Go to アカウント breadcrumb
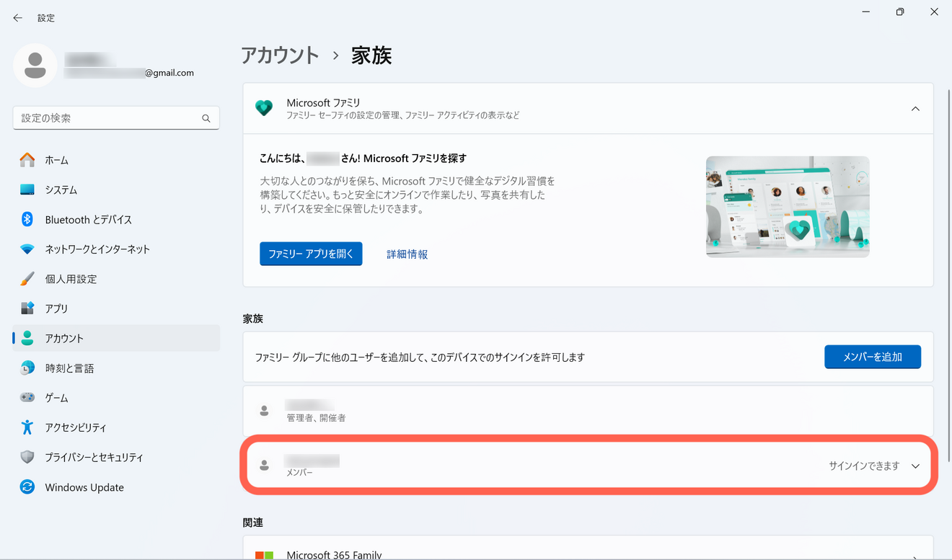This screenshot has height=560, width=952. 281,55
